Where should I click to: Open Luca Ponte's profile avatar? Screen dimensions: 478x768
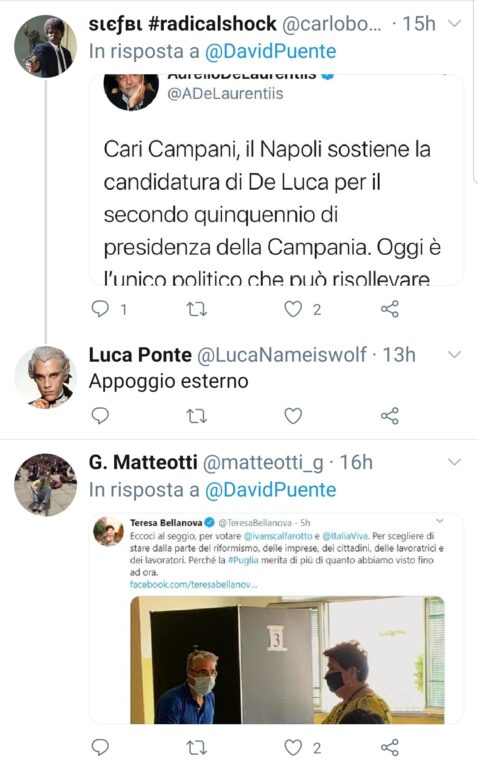pos(46,377)
